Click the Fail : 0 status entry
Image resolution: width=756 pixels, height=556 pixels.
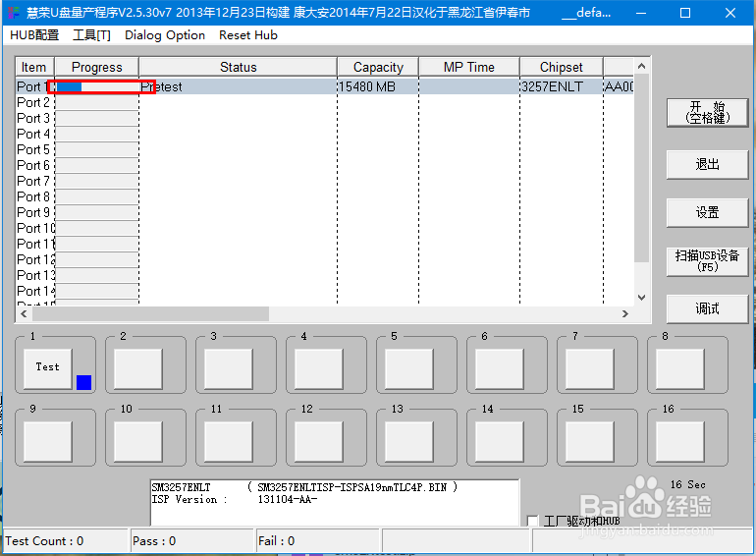click(x=318, y=541)
